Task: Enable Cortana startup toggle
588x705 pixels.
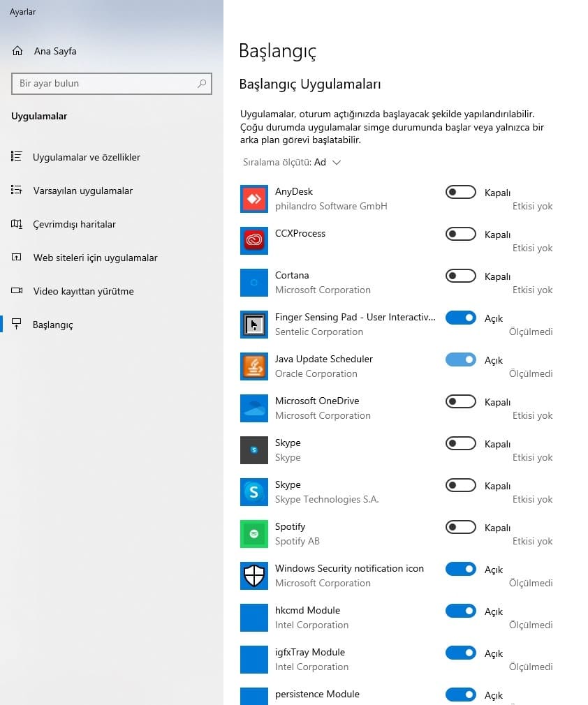Action: (x=461, y=276)
